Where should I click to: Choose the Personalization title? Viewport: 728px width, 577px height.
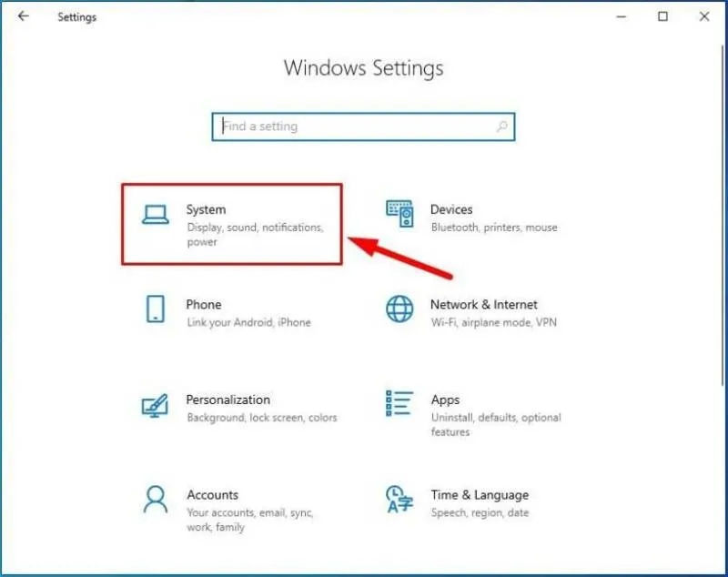(x=228, y=400)
